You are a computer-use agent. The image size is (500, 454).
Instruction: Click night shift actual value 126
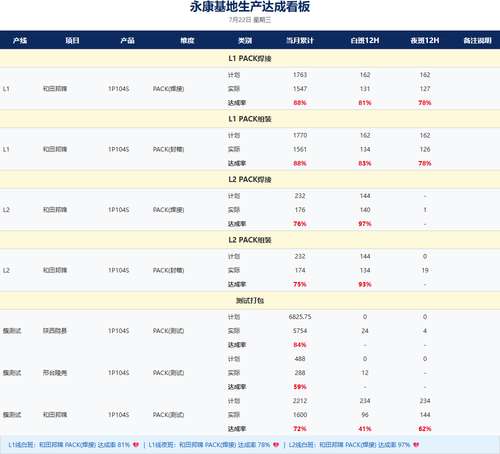[x=425, y=149]
